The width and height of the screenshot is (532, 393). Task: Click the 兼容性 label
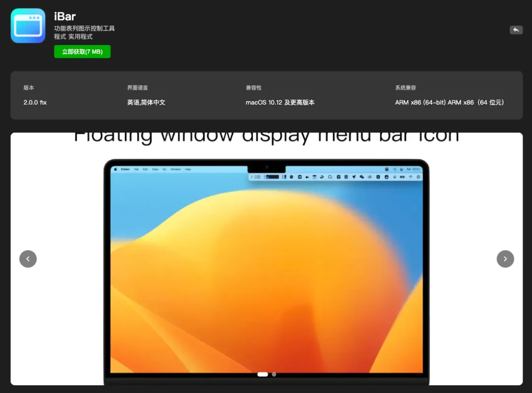point(254,88)
